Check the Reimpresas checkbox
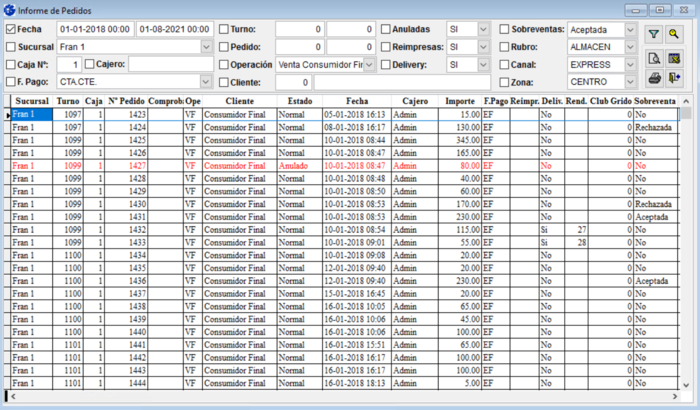 [385, 47]
